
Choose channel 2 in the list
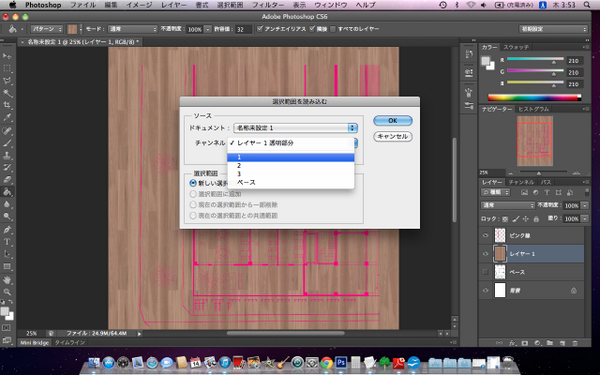[x=291, y=166]
